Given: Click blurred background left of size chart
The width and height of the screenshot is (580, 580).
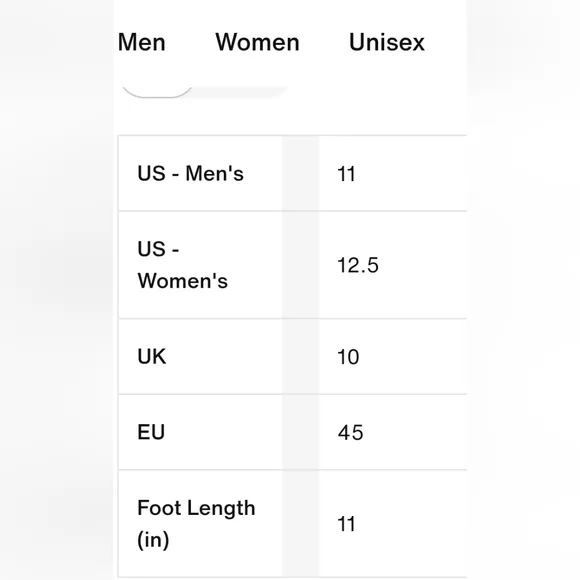Looking at the screenshot, I should 56,290.
